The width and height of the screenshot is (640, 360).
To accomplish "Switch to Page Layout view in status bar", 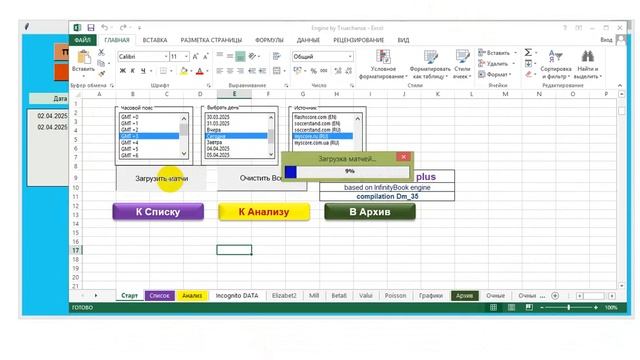I will click(x=511, y=307).
